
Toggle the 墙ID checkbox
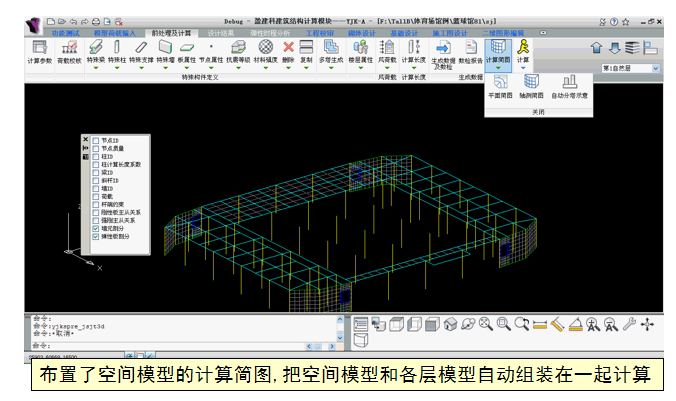(96, 188)
